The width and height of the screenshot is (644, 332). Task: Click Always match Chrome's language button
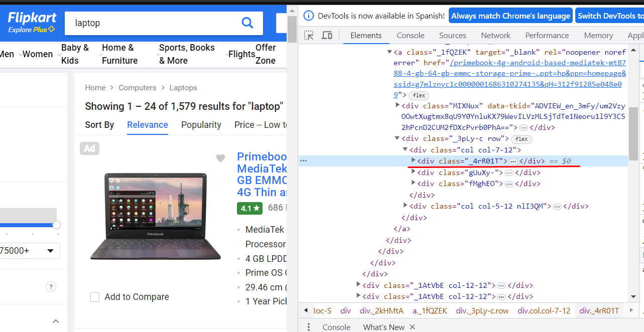click(x=510, y=16)
